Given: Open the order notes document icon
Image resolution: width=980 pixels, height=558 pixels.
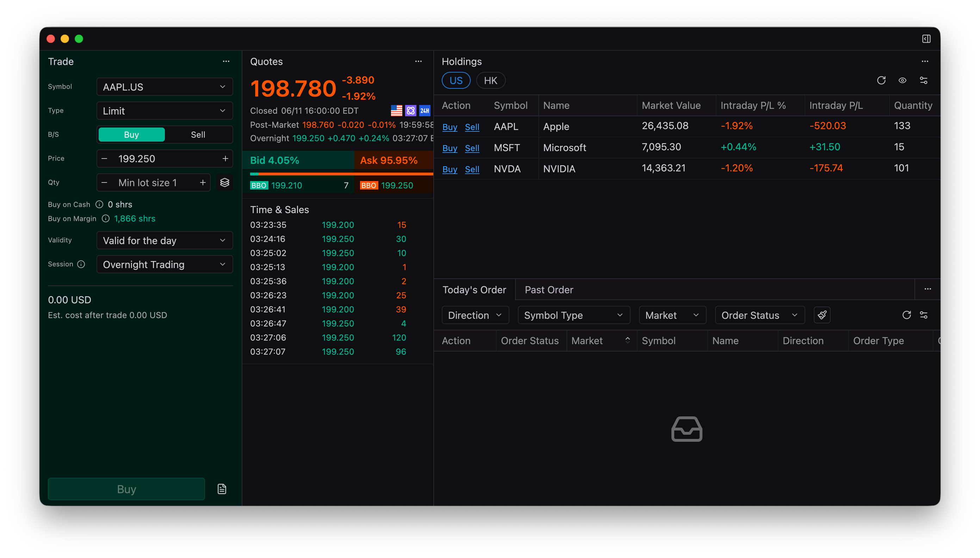Looking at the screenshot, I should pos(222,489).
